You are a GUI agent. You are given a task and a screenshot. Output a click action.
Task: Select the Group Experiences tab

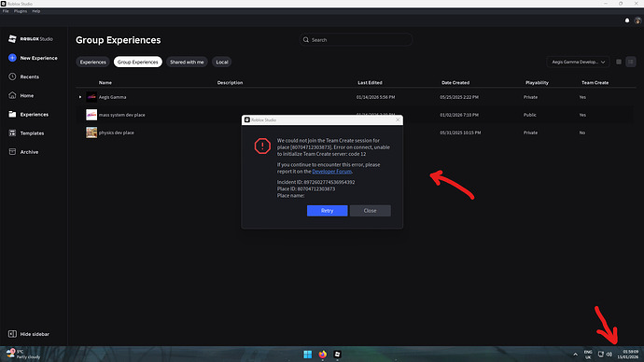[x=137, y=62]
